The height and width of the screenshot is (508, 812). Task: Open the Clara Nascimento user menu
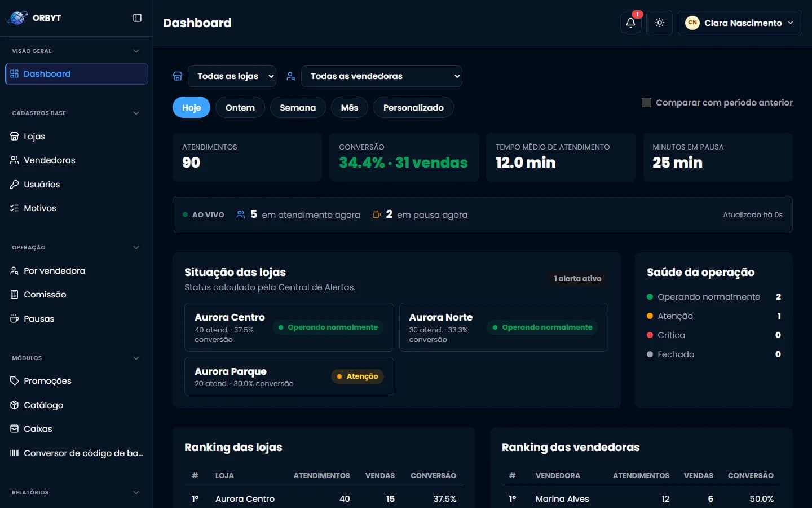[x=740, y=23]
